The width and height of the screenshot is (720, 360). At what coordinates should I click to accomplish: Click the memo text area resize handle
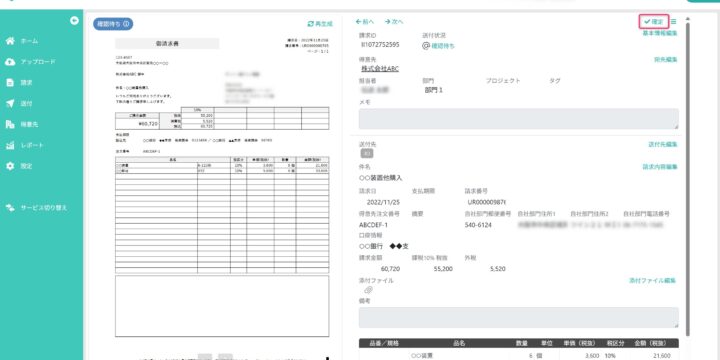[x=676, y=127]
